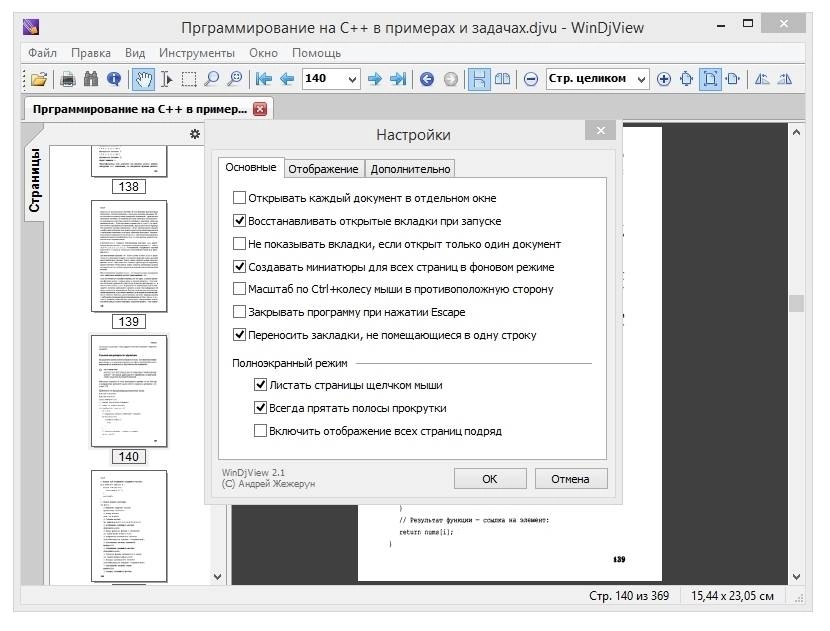Open the Файл menu

(x=42, y=53)
